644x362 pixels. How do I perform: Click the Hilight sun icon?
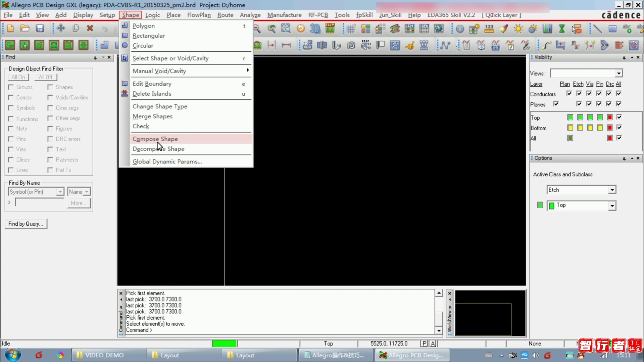click(518, 29)
